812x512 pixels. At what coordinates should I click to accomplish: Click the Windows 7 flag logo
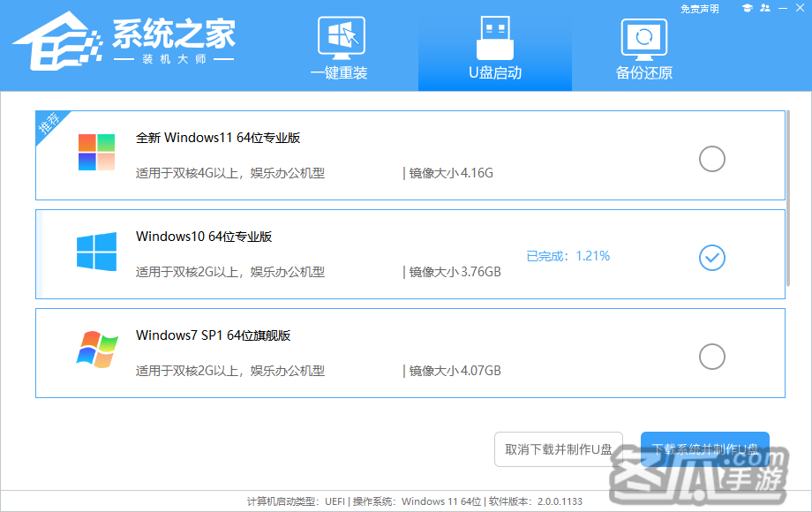click(x=97, y=350)
